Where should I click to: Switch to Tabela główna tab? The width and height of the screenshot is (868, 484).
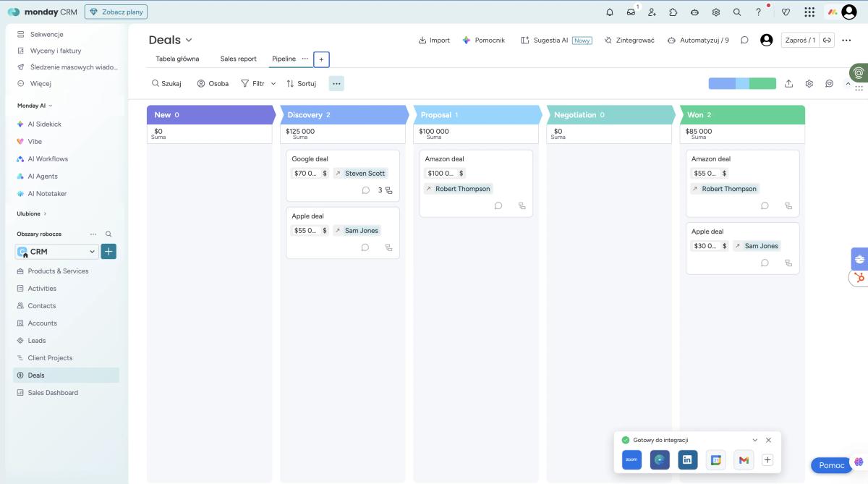[177, 59]
